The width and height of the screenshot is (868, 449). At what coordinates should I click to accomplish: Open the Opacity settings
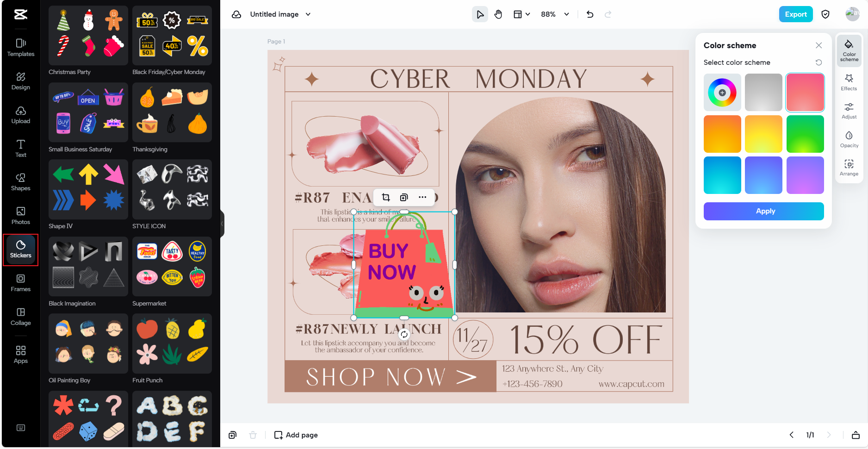[x=849, y=139]
